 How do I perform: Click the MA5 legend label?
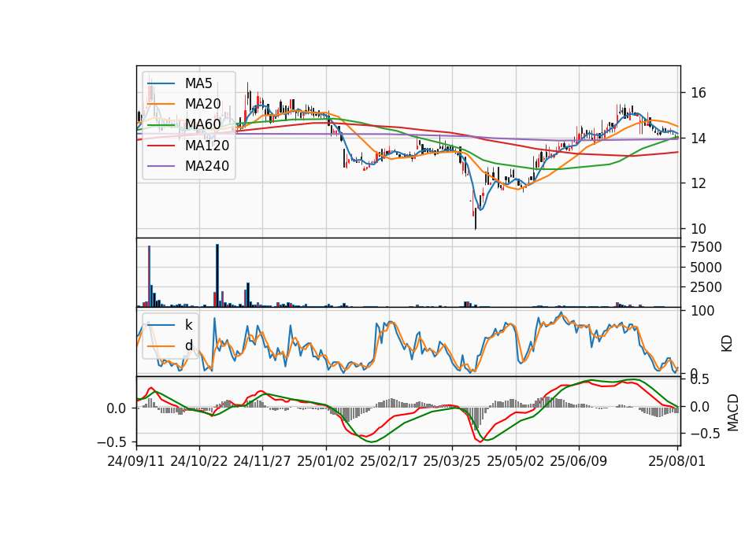(198, 83)
